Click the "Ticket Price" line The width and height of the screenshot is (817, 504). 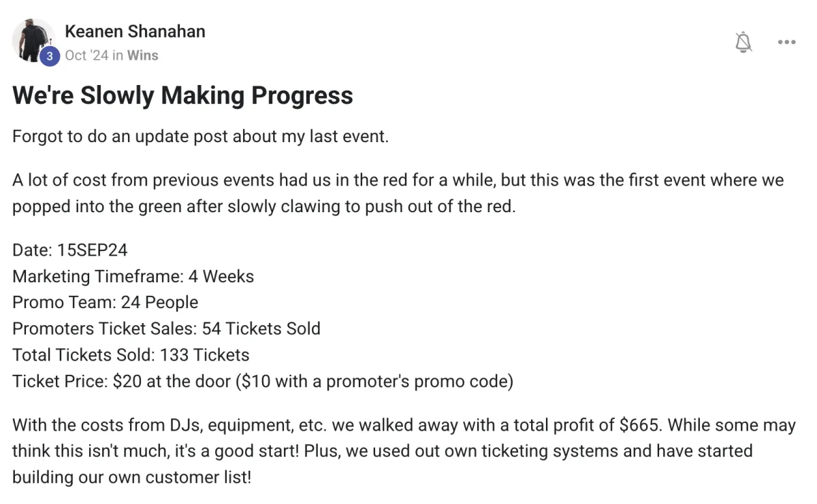tap(262, 381)
